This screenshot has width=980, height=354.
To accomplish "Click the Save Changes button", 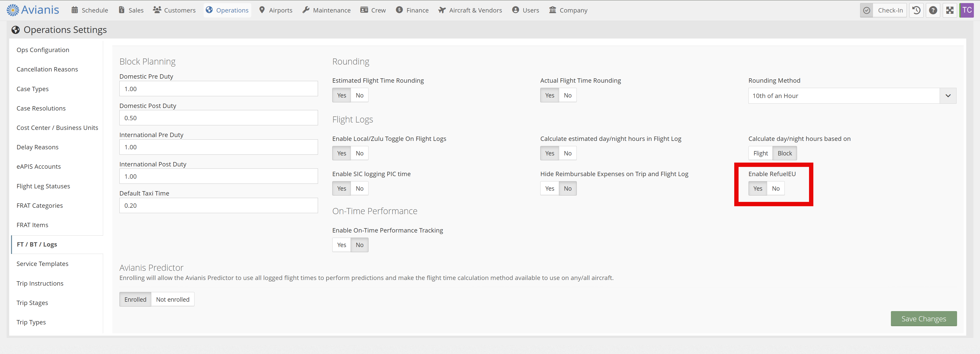I will click(923, 319).
